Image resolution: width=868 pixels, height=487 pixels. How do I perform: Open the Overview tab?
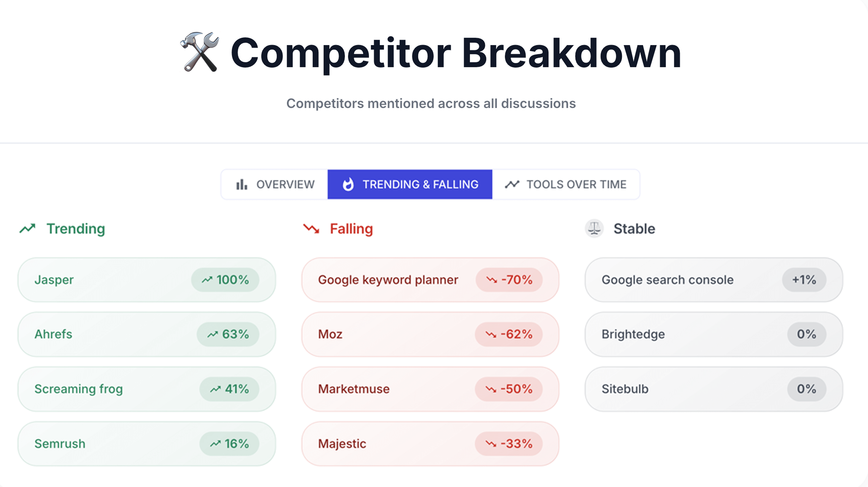point(274,184)
